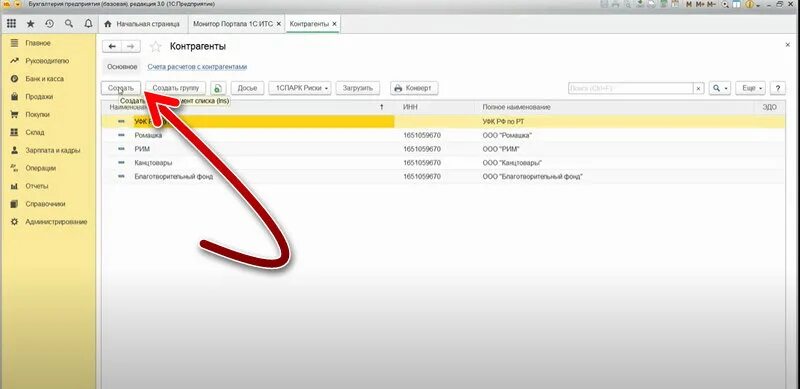Open the Руководителю section
The image size is (800, 389).
[47, 61]
